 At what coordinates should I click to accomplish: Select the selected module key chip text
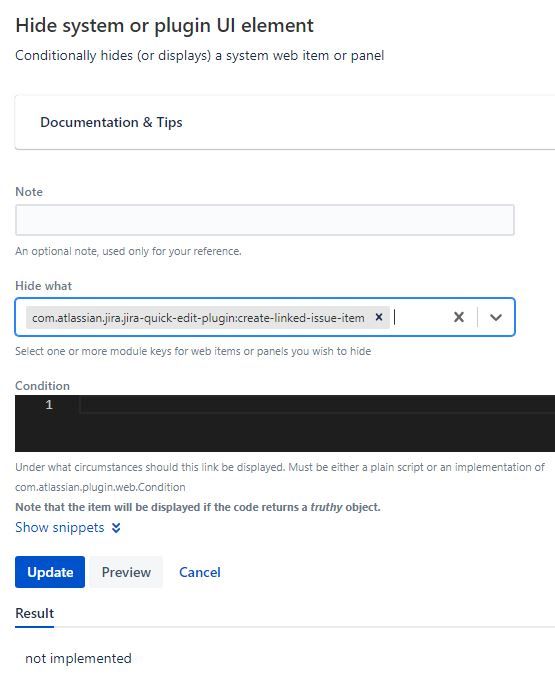[x=198, y=318]
